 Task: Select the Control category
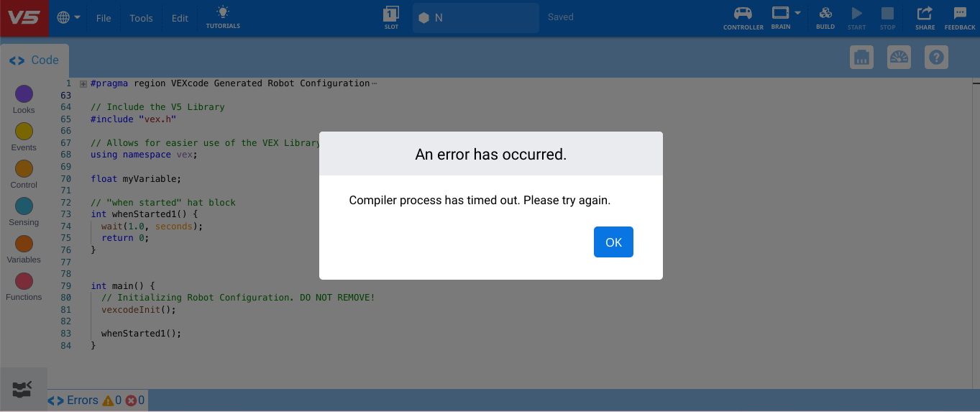pyautogui.click(x=24, y=174)
